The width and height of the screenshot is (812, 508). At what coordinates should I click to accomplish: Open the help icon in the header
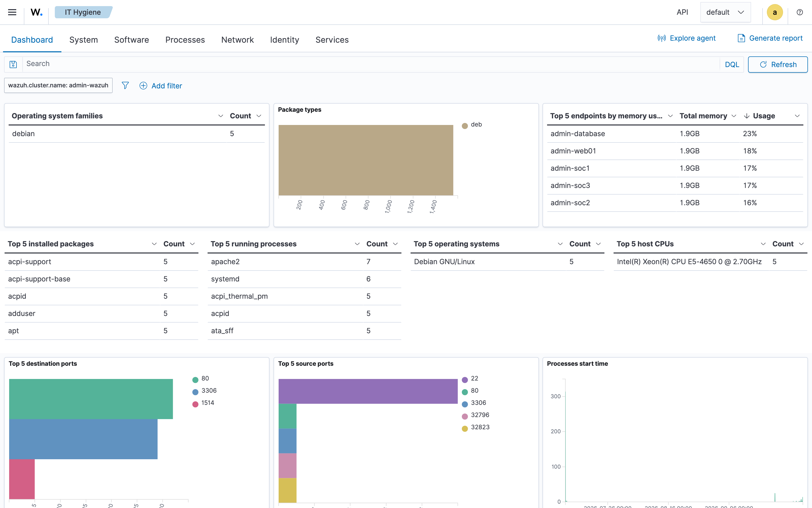tap(800, 12)
